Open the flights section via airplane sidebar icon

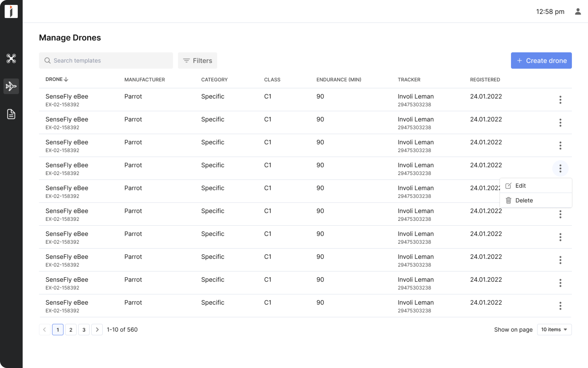[x=11, y=86]
